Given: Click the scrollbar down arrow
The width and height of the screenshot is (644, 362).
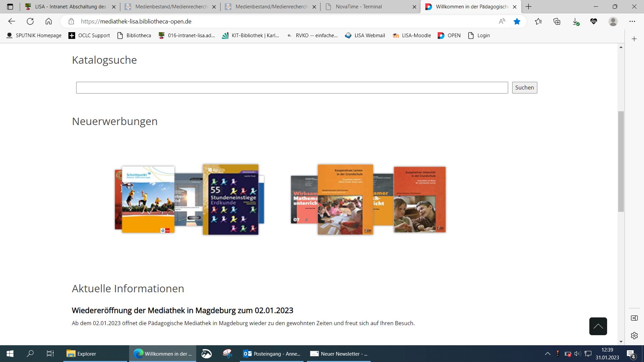Looking at the screenshot, I should point(621,342).
